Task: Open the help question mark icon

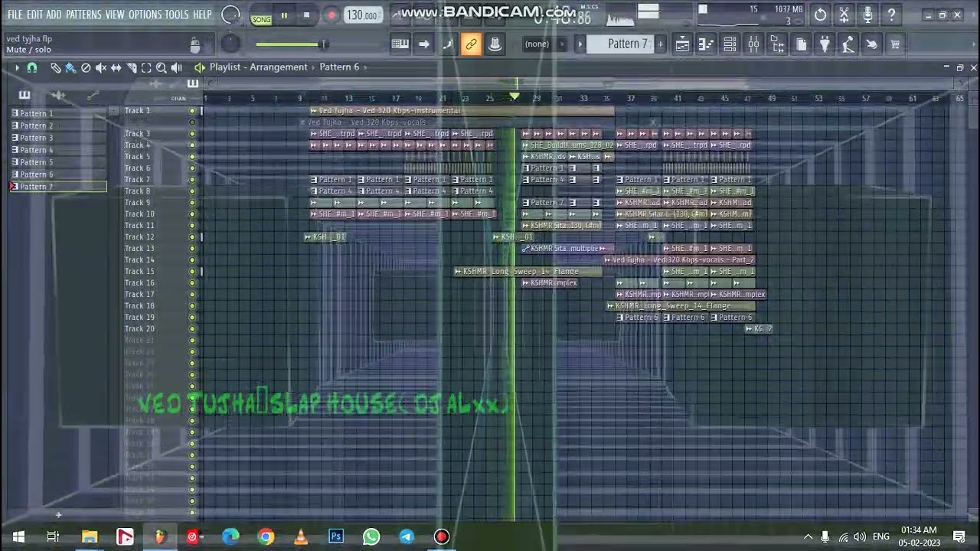Action: pyautogui.click(x=891, y=15)
